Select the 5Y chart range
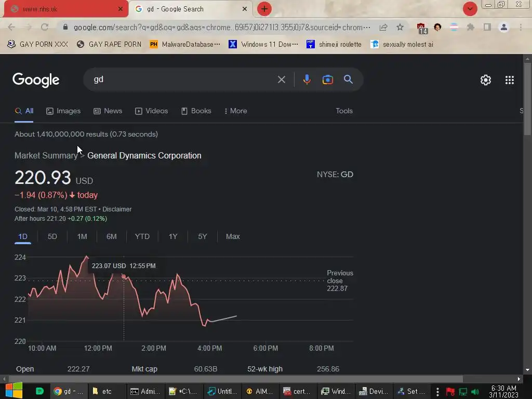The image size is (532, 399). [202, 236]
